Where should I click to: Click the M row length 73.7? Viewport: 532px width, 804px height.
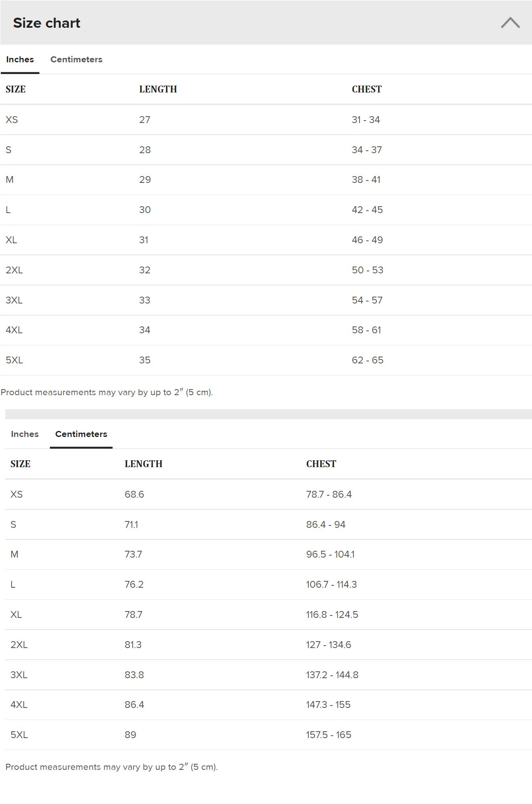click(x=133, y=554)
